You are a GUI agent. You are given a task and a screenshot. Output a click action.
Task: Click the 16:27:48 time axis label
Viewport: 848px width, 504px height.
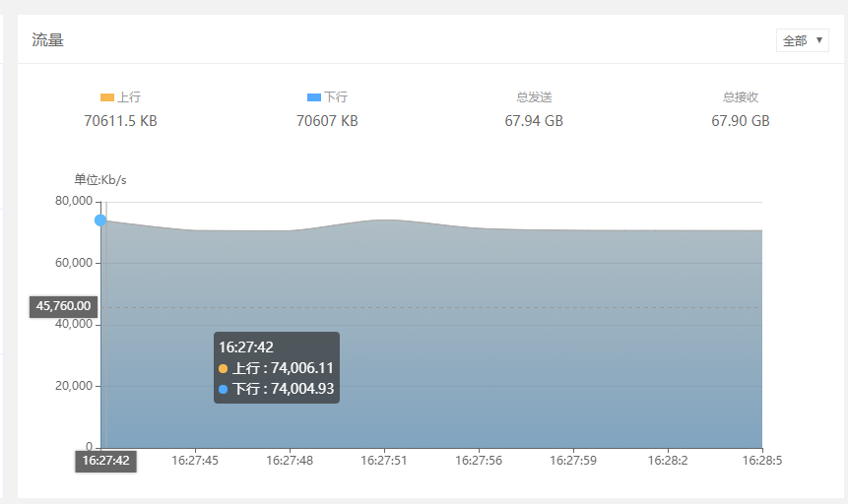click(290, 461)
